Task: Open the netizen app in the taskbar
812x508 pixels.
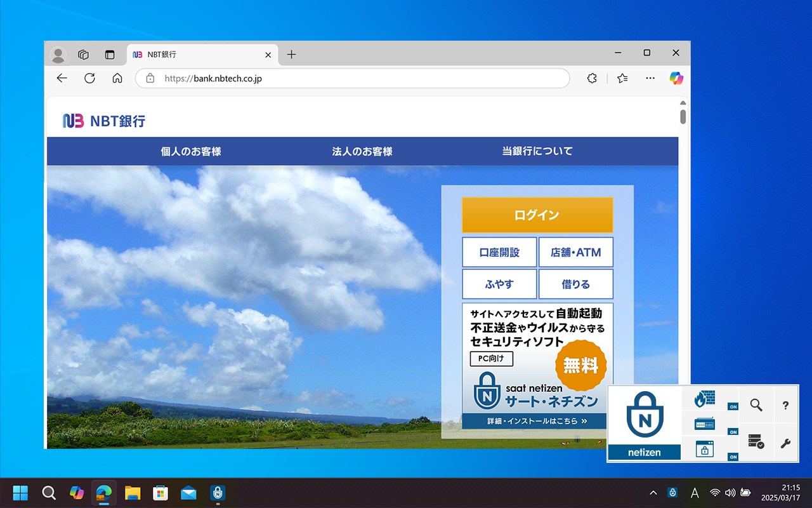Action: click(x=217, y=493)
